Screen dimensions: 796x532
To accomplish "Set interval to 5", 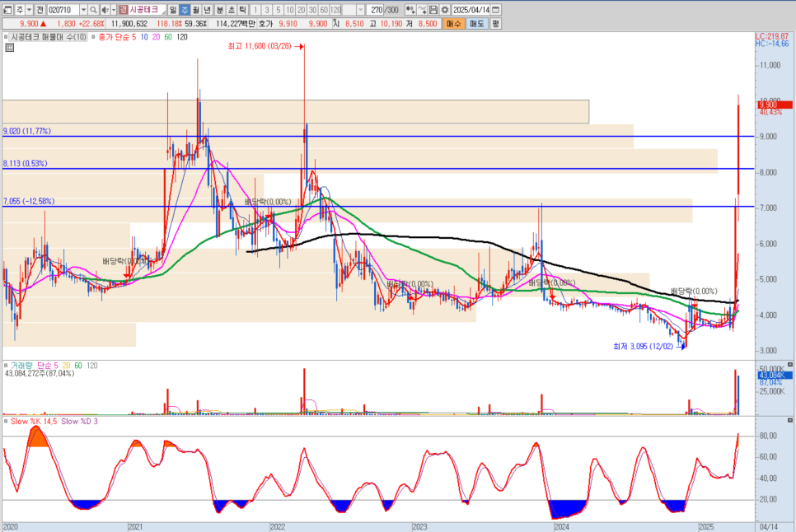I will [279, 10].
